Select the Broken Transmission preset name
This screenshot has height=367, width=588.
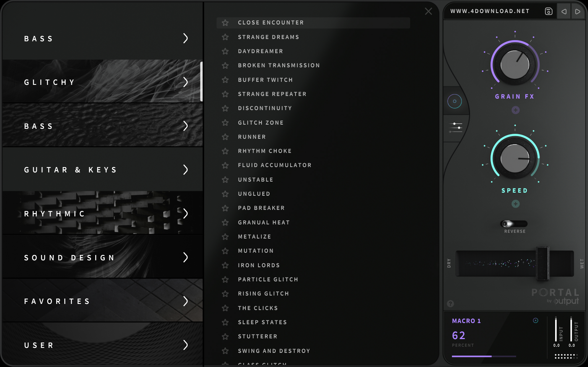[279, 65]
